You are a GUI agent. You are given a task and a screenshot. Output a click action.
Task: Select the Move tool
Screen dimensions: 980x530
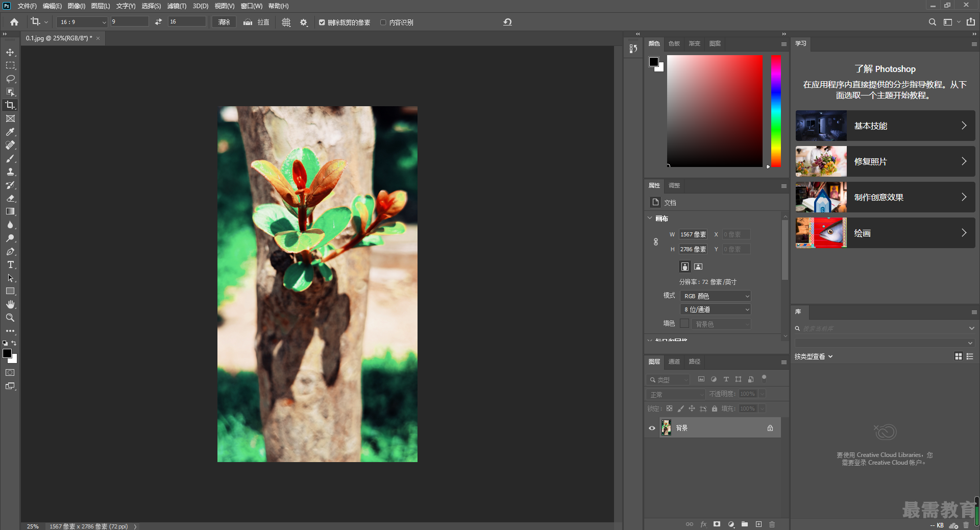pos(10,52)
